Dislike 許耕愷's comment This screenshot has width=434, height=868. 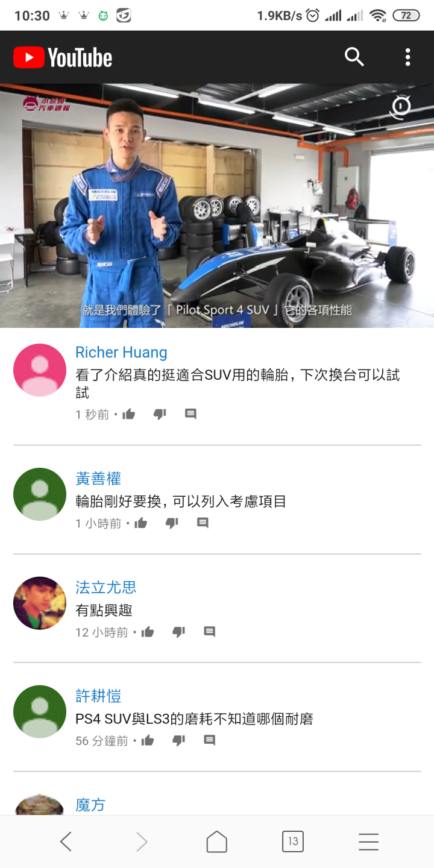point(178,740)
